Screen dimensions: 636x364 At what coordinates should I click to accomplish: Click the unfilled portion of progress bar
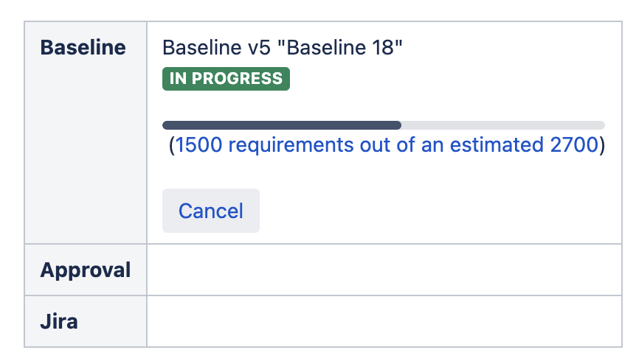click(502, 125)
